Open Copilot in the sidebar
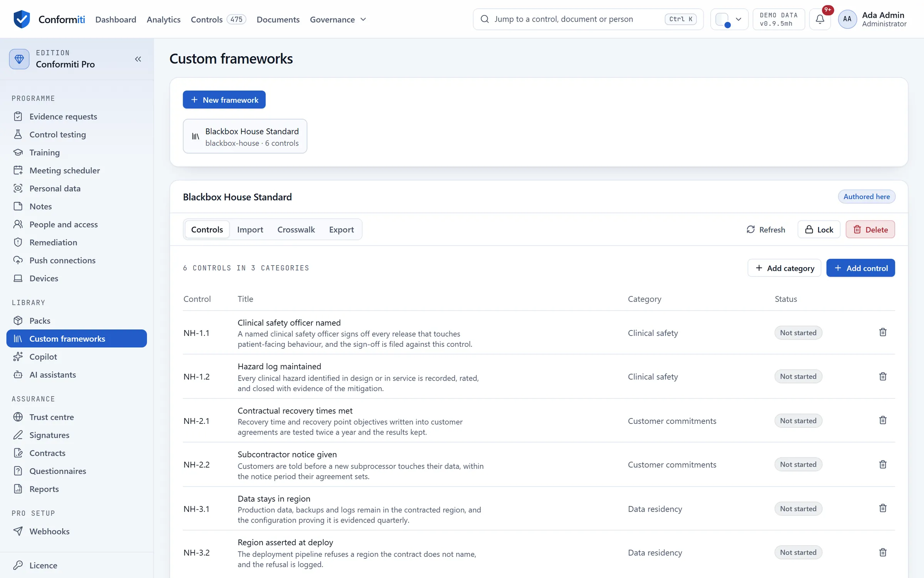The width and height of the screenshot is (924, 578). tap(77, 357)
